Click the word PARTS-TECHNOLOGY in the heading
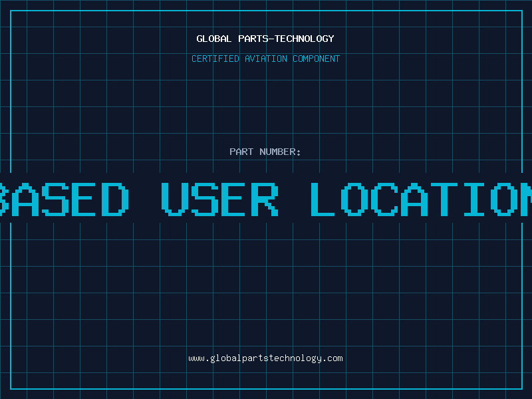This screenshot has height=399, width=532. click(x=287, y=39)
